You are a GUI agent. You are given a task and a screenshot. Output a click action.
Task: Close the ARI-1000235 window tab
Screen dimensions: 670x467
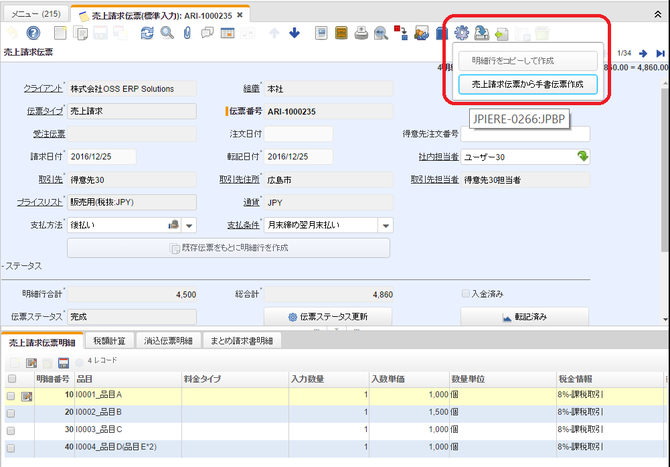pyautogui.click(x=240, y=15)
